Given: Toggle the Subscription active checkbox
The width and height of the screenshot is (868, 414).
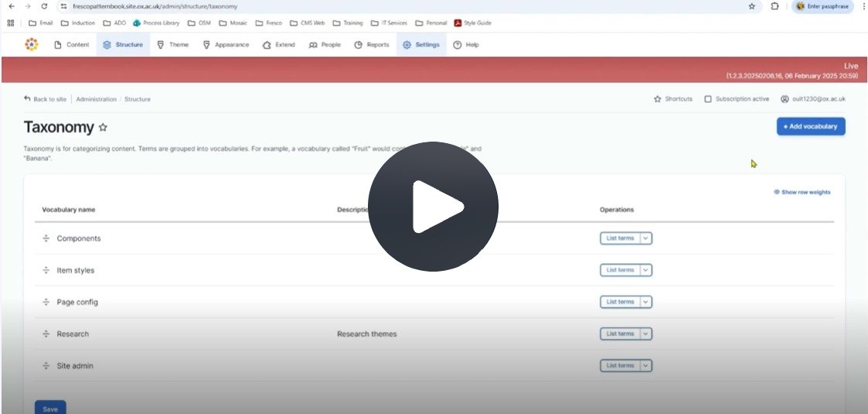Looking at the screenshot, I should pos(708,99).
